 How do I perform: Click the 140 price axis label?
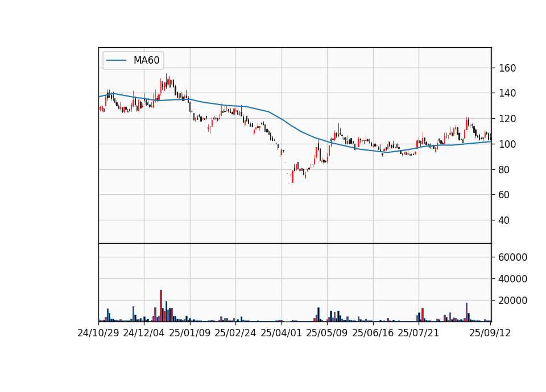(507, 93)
